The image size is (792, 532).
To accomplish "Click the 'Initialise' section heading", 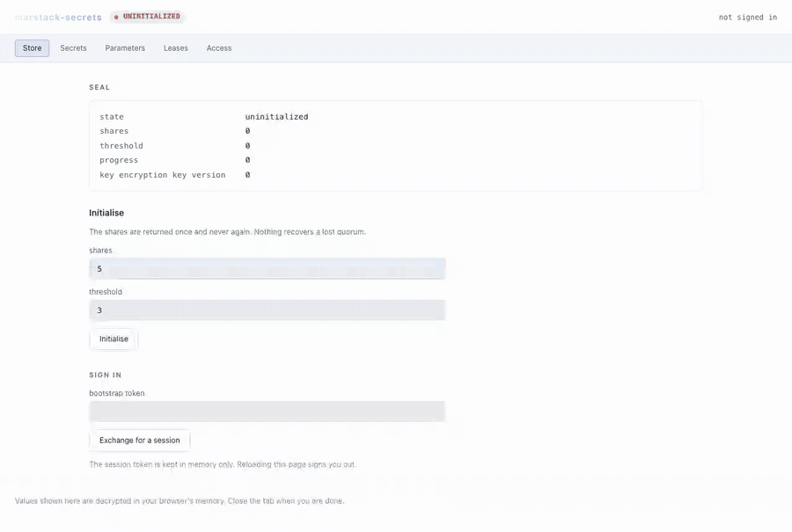I will [x=106, y=213].
